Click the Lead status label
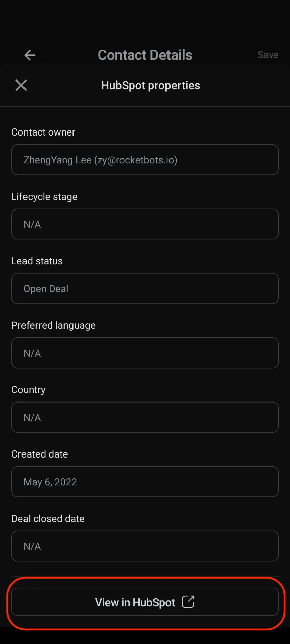 [37, 261]
